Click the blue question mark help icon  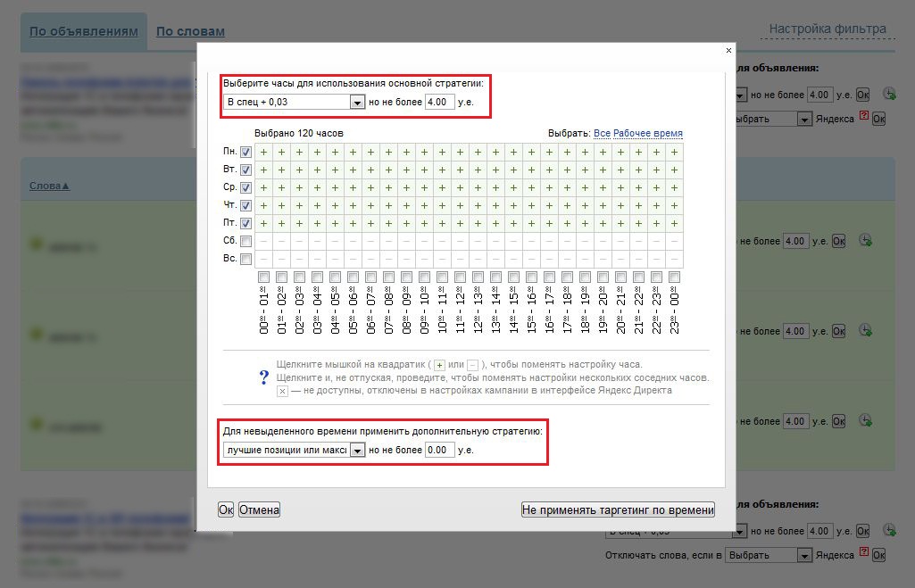pyautogui.click(x=263, y=377)
